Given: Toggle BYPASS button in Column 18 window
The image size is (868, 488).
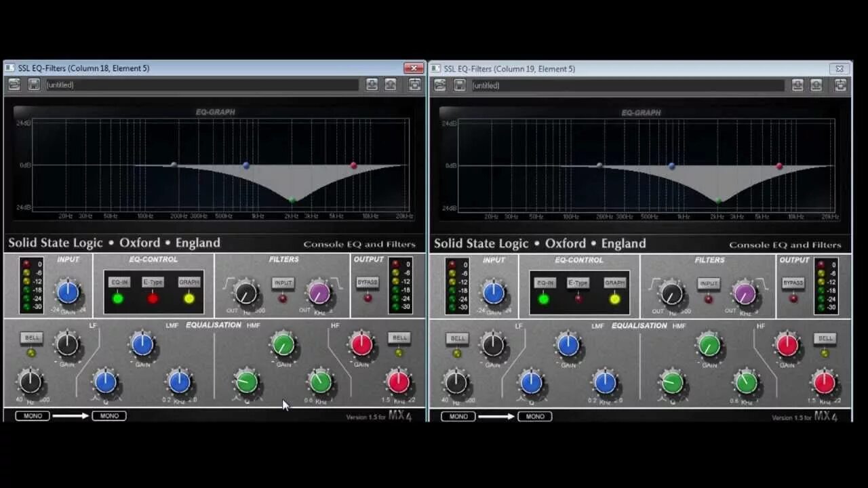Looking at the screenshot, I should [x=367, y=282].
